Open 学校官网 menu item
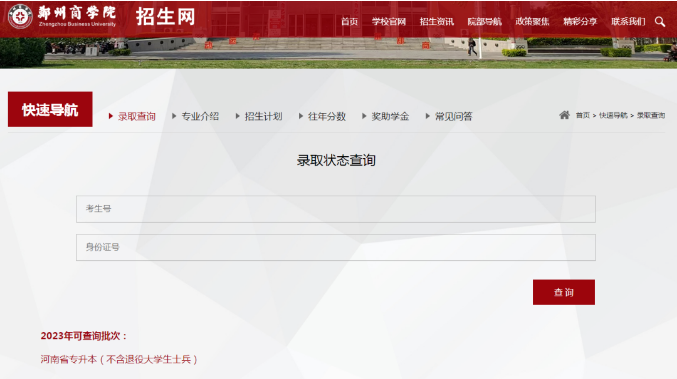This screenshot has height=379, width=677. (389, 22)
